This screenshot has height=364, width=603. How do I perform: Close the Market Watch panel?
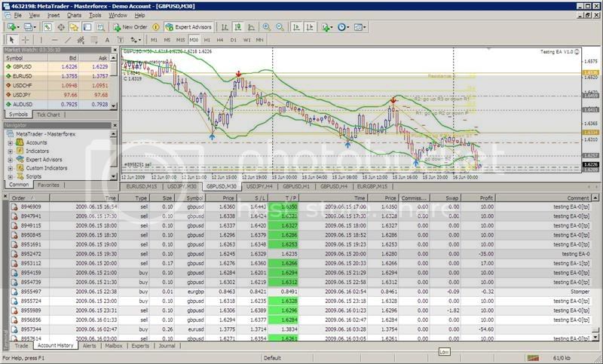click(x=115, y=50)
